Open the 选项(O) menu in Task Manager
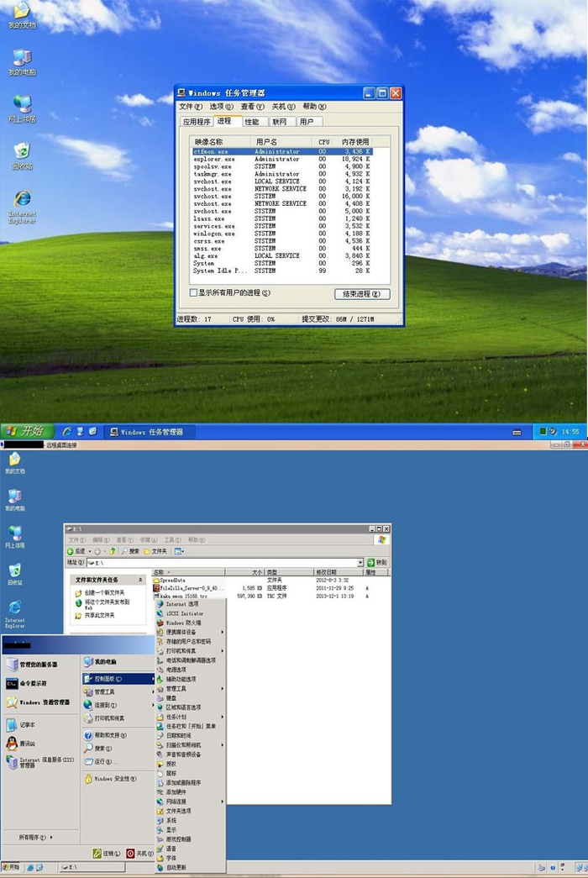This screenshot has width=588, height=878. pos(221,107)
